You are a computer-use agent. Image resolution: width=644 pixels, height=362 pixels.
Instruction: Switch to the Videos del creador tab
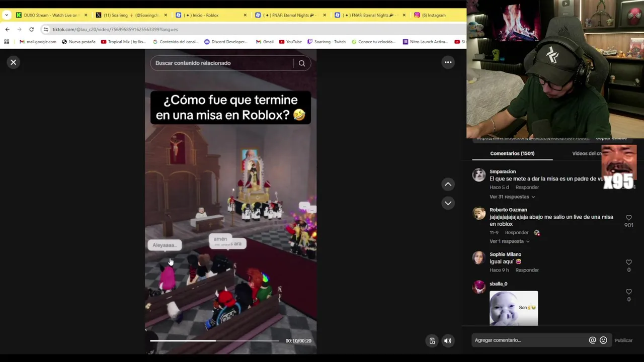[587, 153]
